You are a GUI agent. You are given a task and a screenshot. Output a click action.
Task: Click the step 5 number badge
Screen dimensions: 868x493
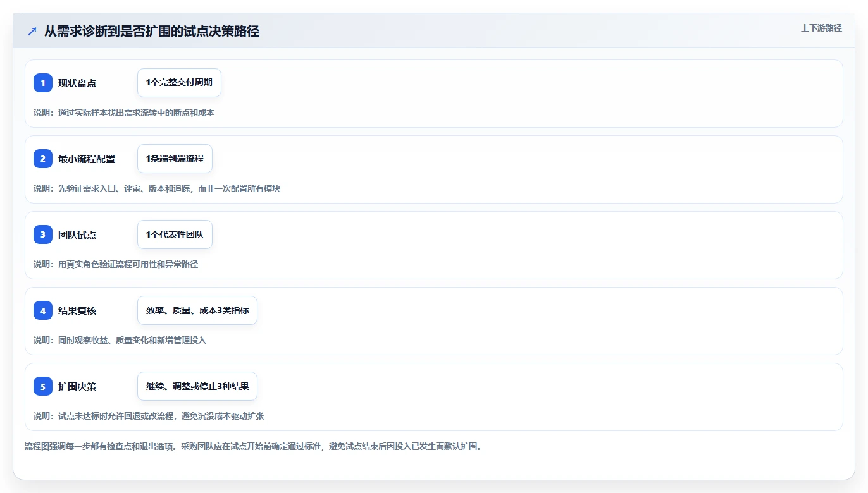(x=43, y=386)
